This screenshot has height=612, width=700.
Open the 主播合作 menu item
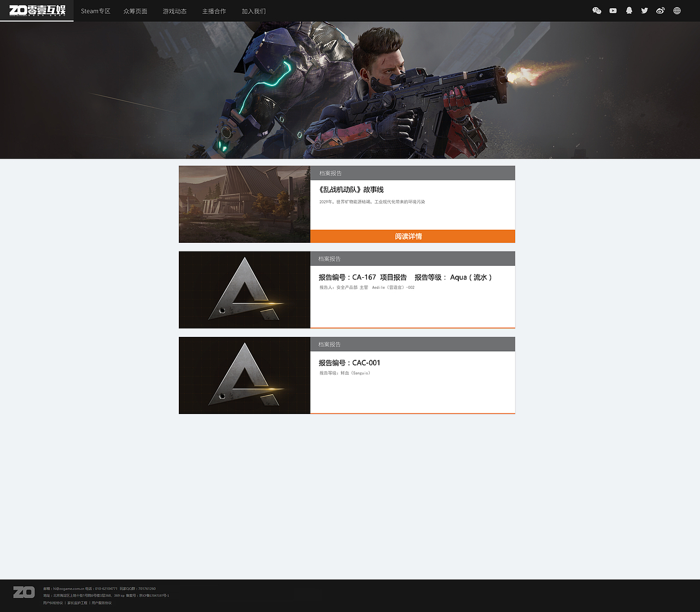(214, 11)
